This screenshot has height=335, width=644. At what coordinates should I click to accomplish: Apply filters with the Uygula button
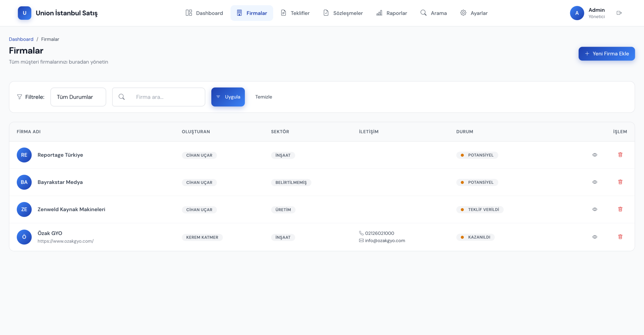(228, 97)
